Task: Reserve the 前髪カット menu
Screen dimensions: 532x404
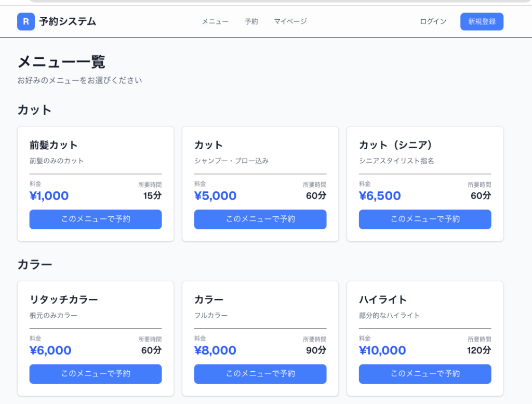Action: (x=96, y=219)
